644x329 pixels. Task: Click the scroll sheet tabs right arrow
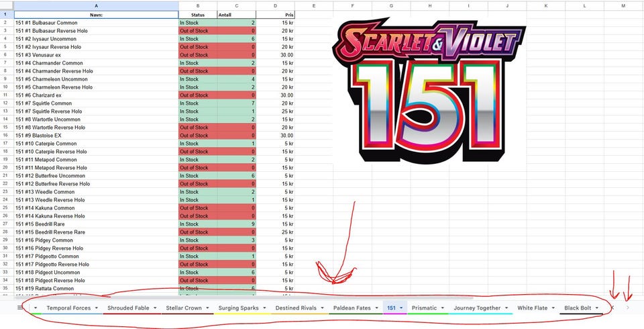tap(628, 308)
